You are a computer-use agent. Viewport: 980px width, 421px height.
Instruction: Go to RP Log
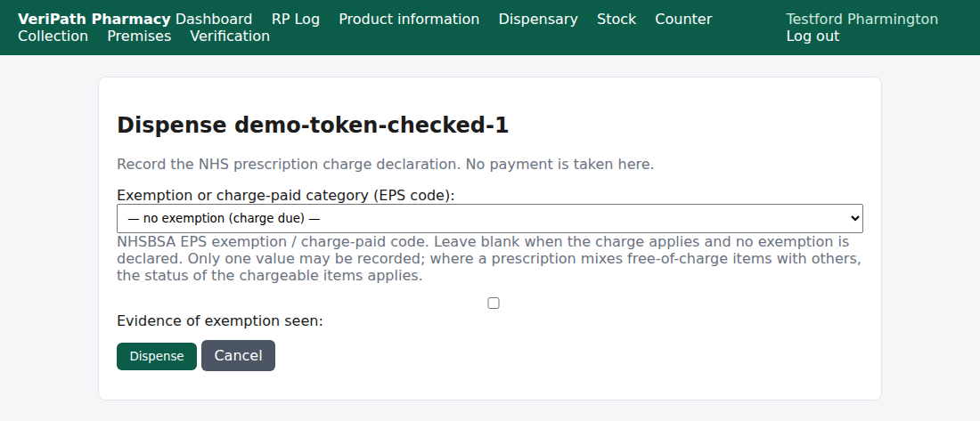tap(296, 20)
